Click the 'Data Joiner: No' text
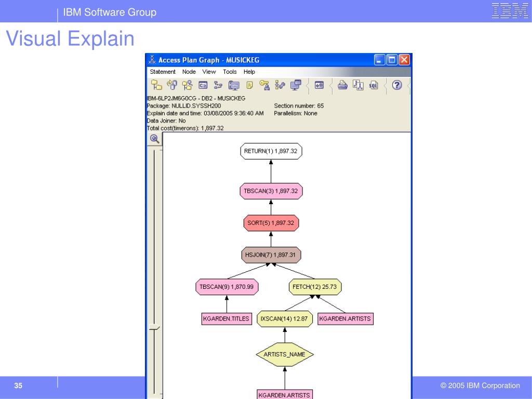Screen dimensions: 532x399 tap(166, 121)
